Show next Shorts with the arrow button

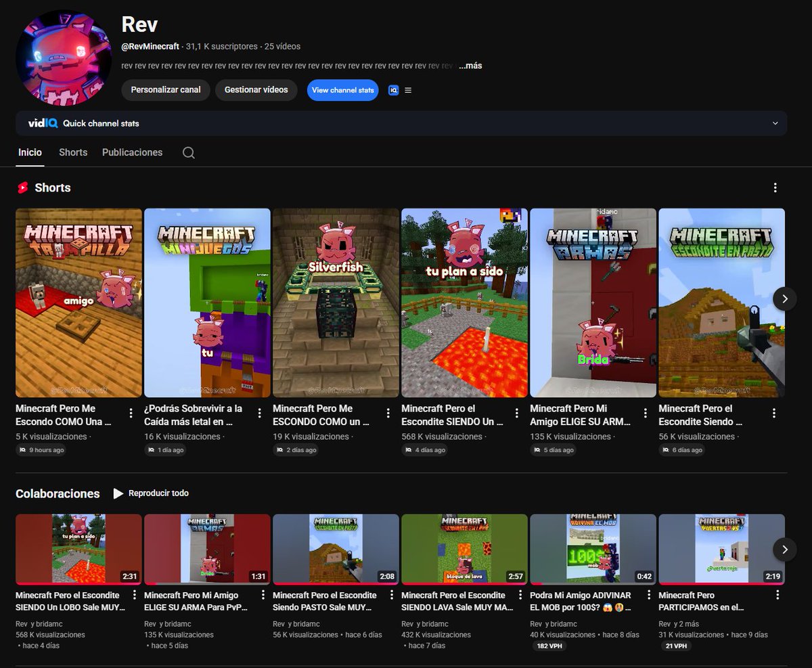(785, 298)
